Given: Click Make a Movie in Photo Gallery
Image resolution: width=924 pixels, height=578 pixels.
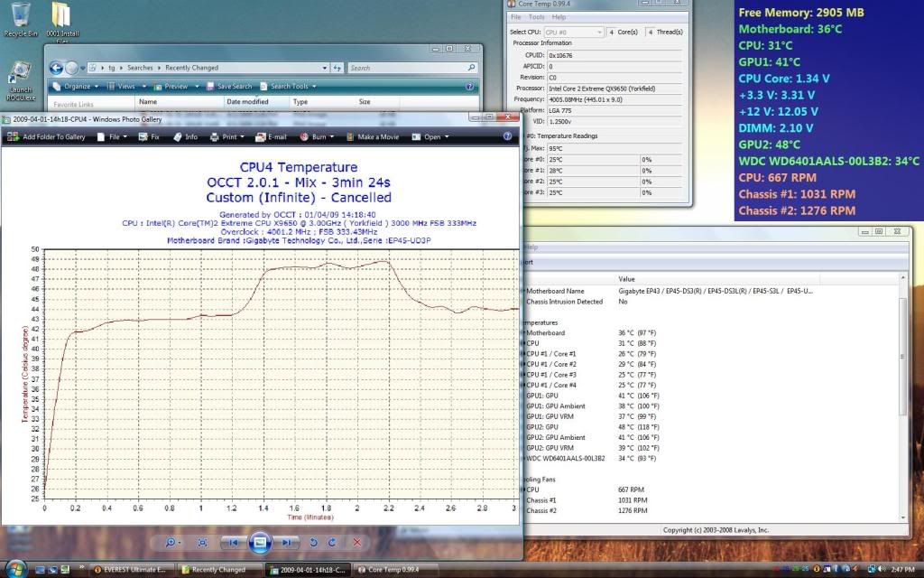Looking at the screenshot, I should 373,137.
